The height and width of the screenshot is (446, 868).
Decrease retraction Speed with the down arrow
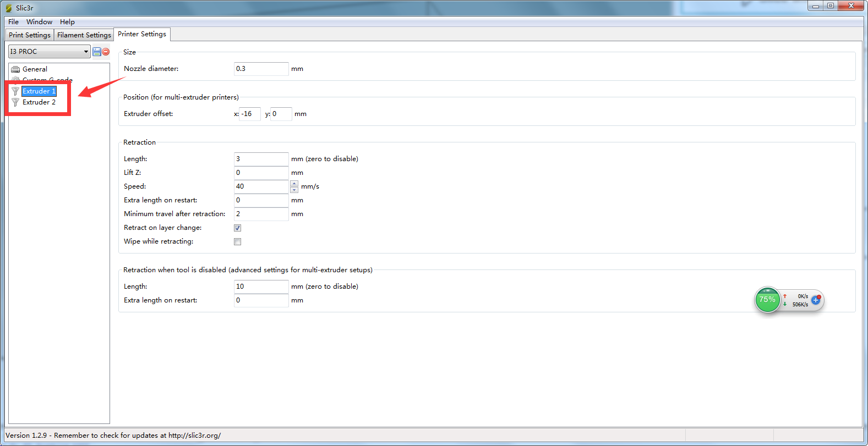tap(294, 190)
